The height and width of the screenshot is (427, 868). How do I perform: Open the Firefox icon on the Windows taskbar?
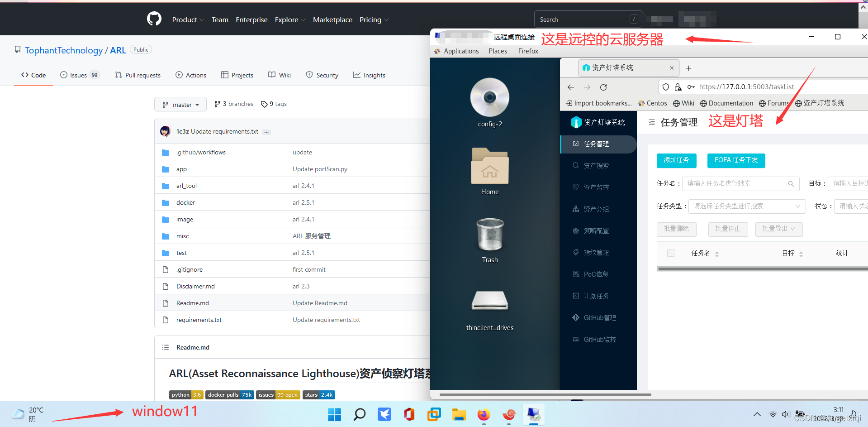pos(484,414)
